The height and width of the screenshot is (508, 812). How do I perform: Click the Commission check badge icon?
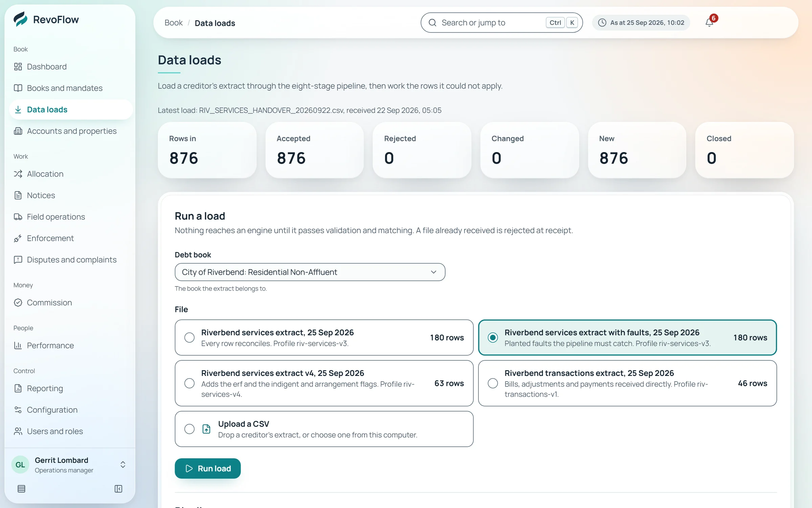coord(18,302)
